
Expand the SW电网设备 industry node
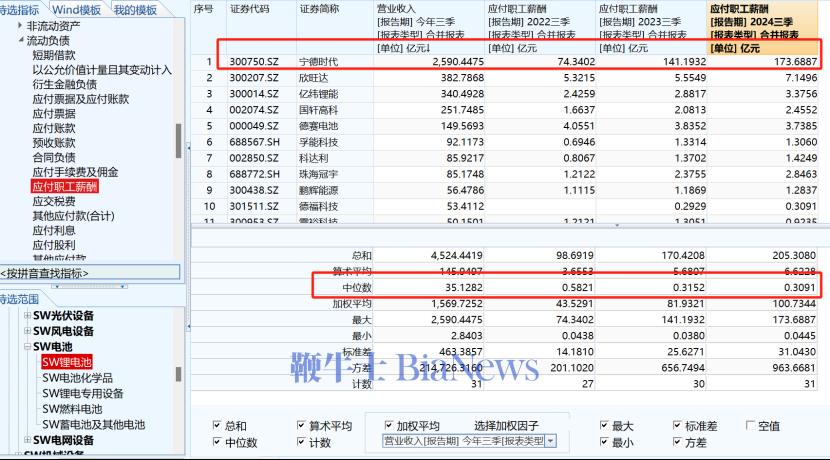(x=27, y=440)
